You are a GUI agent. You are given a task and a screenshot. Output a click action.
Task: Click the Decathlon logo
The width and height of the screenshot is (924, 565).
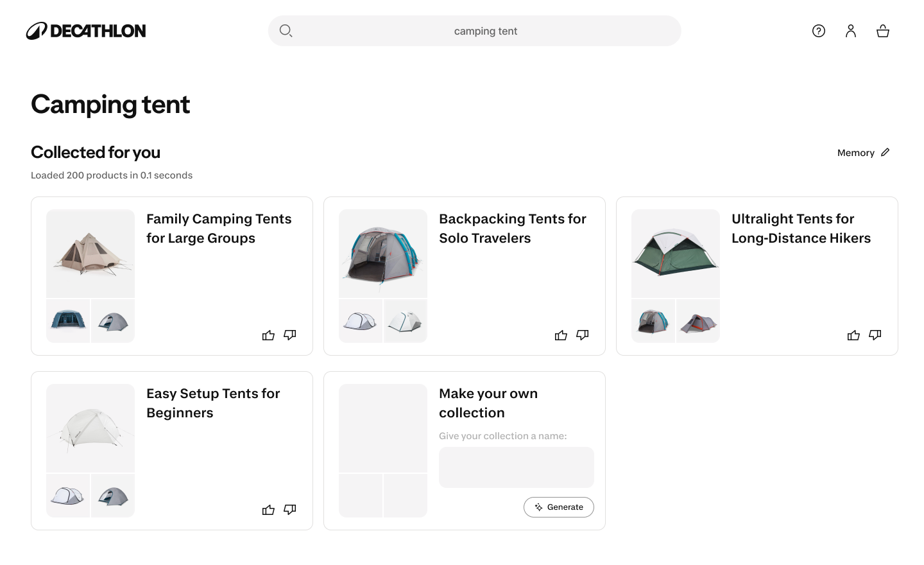(x=86, y=31)
